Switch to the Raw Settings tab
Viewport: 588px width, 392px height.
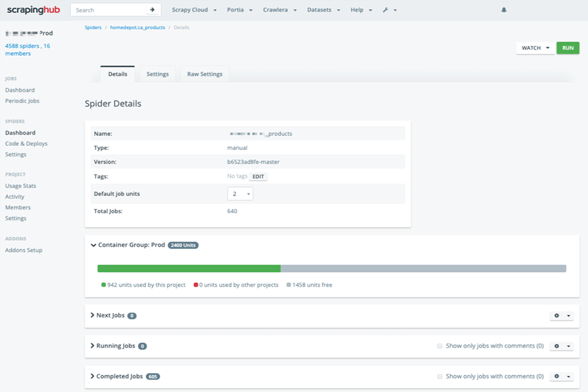coord(205,74)
